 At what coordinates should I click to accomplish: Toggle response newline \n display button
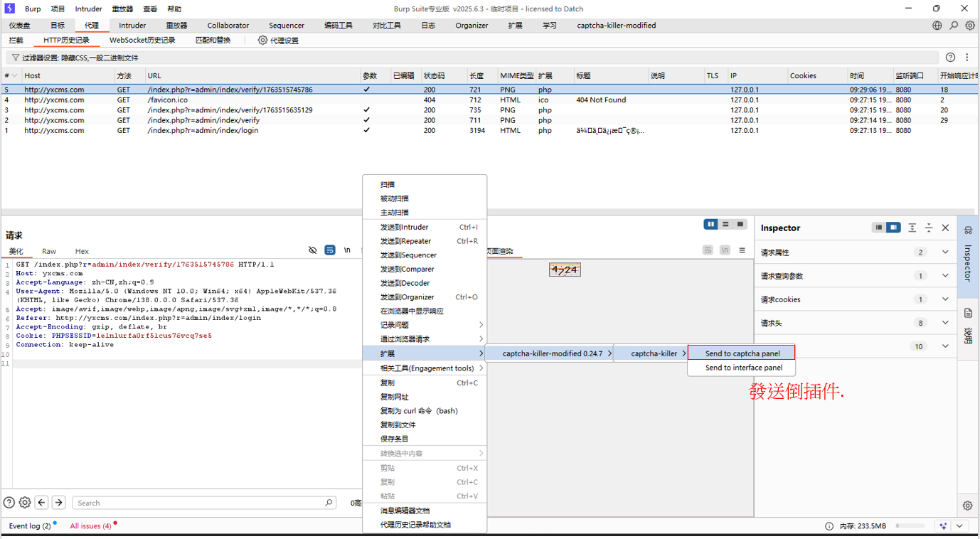click(x=725, y=250)
